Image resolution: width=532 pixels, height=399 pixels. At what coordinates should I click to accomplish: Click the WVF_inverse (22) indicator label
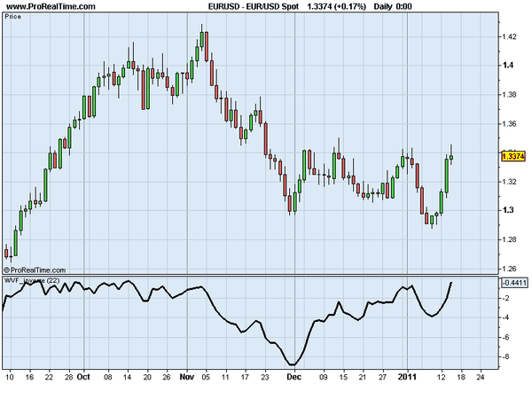(32, 280)
